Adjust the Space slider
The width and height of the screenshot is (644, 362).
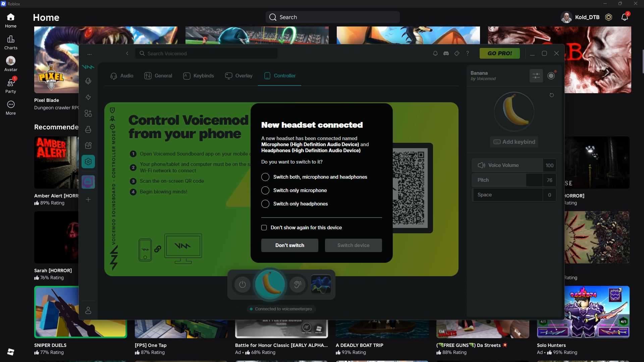tap(507, 195)
